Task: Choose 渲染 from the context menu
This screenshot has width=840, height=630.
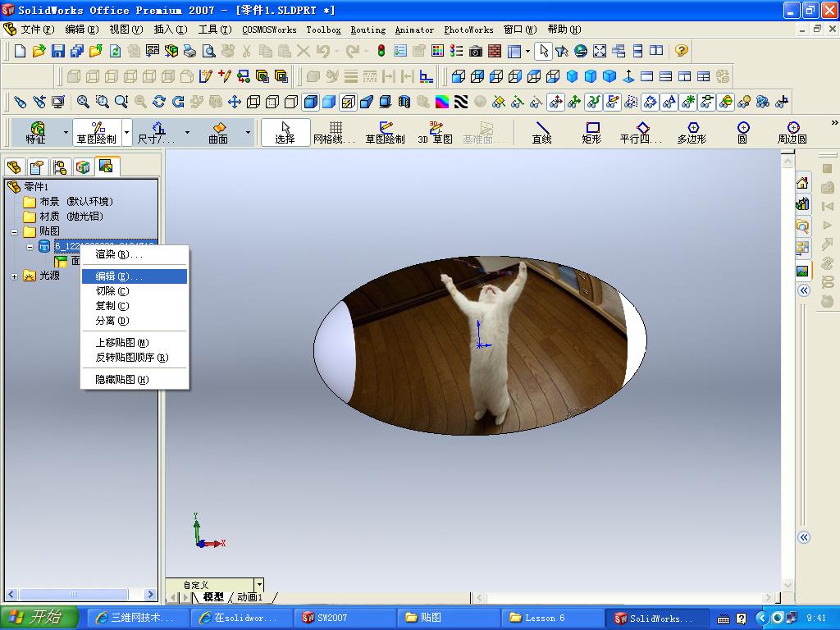Action: [134, 254]
